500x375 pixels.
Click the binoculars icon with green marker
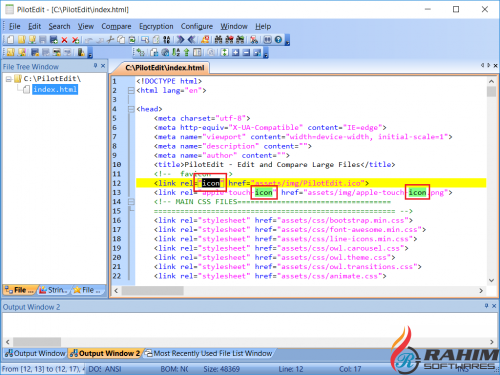click(x=240, y=40)
